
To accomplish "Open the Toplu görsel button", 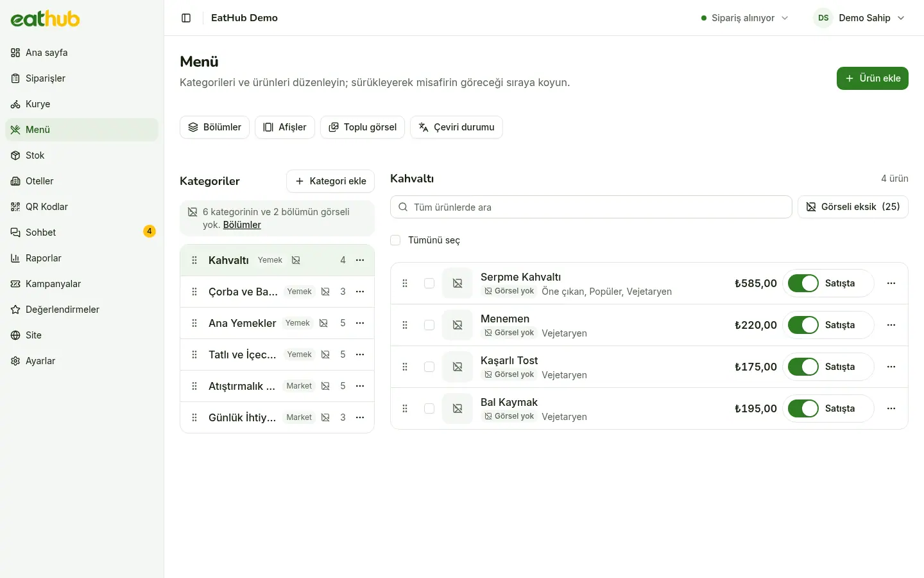I will point(363,127).
